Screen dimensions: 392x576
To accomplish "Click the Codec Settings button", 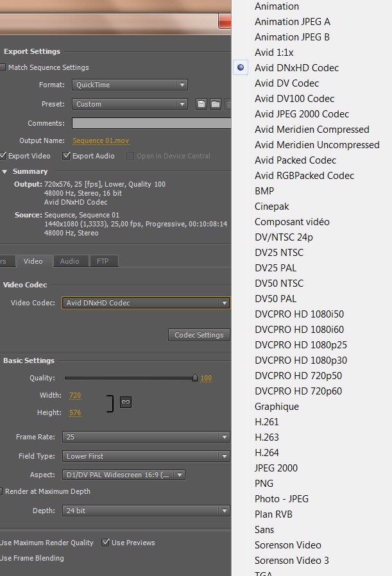I will pos(199,335).
